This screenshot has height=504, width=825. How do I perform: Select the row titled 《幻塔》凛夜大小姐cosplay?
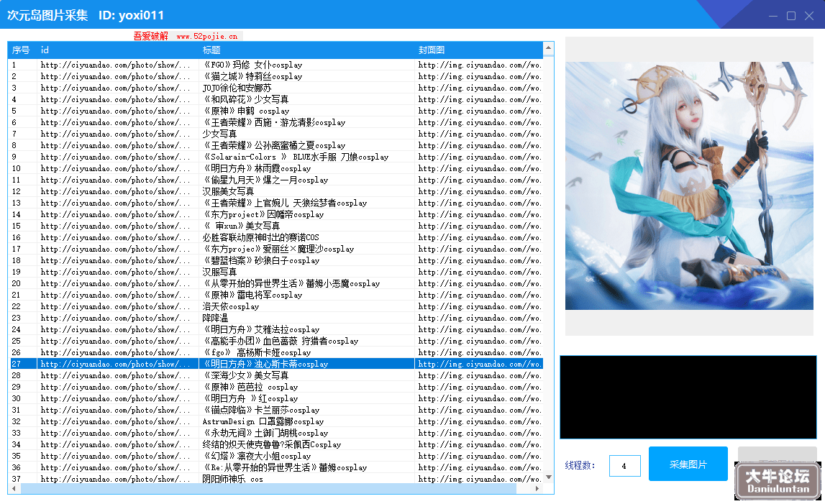pos(275,456)
